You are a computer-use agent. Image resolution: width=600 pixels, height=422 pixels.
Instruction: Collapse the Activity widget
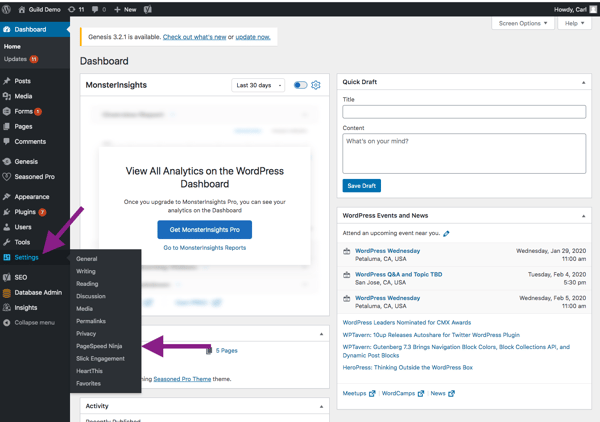point(321,406)
